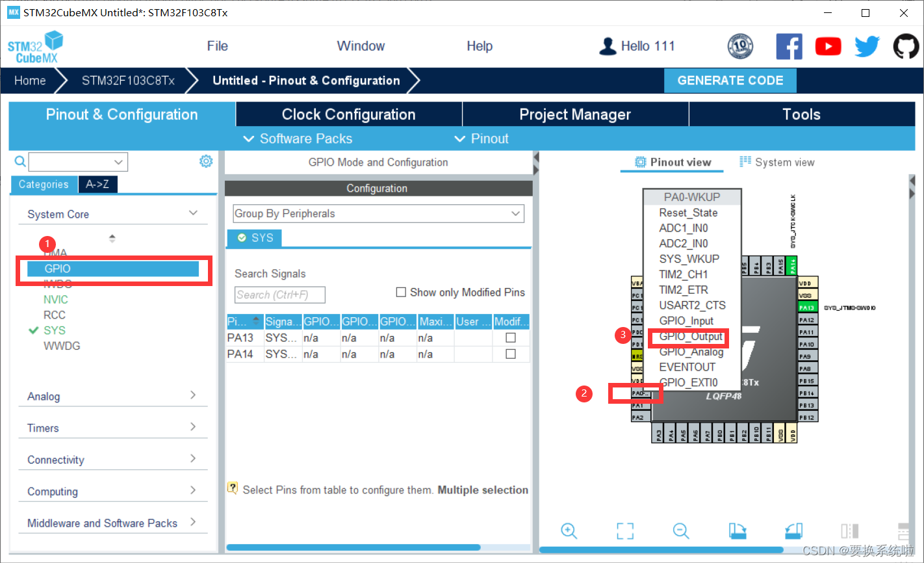Click the Search Signals input field
This screenshot has height=563, width=924.
coord(279,295)
